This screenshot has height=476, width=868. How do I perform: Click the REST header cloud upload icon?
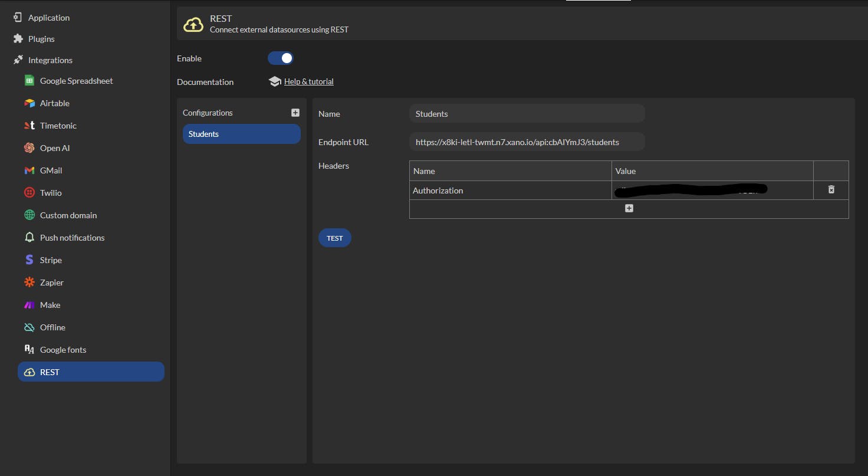(193, 24)
